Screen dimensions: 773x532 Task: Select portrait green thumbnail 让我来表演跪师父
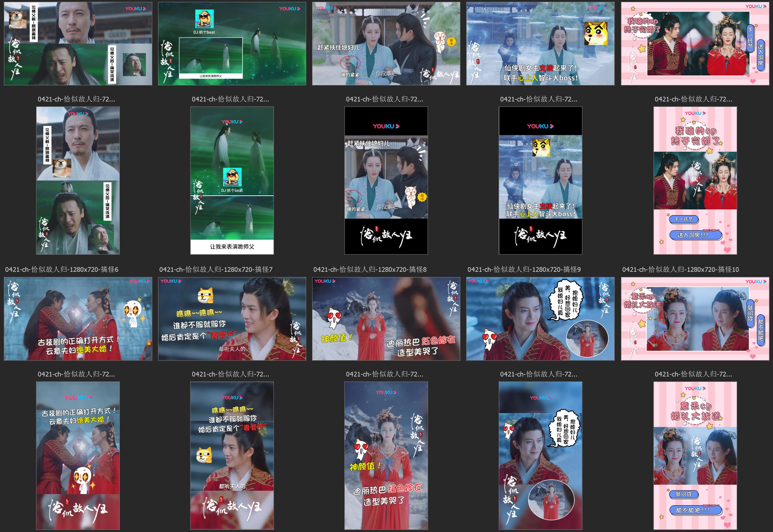click(232, 180)
